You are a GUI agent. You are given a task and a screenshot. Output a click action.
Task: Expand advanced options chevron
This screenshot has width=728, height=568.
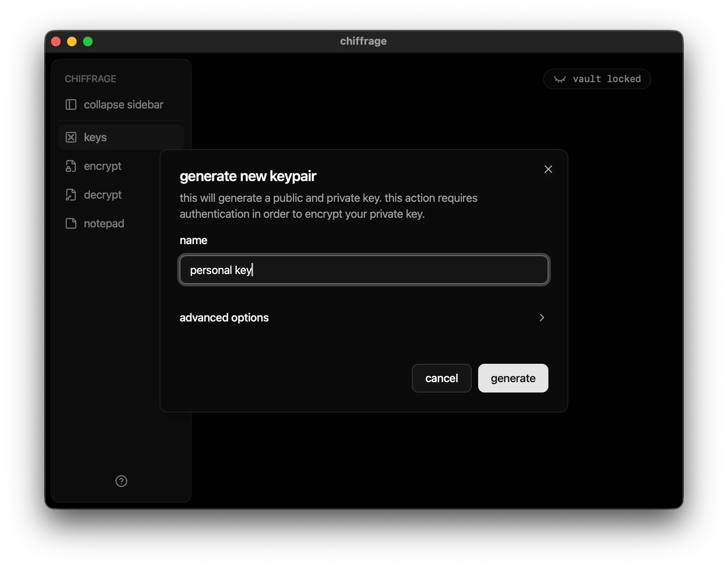tap(542, 318)
